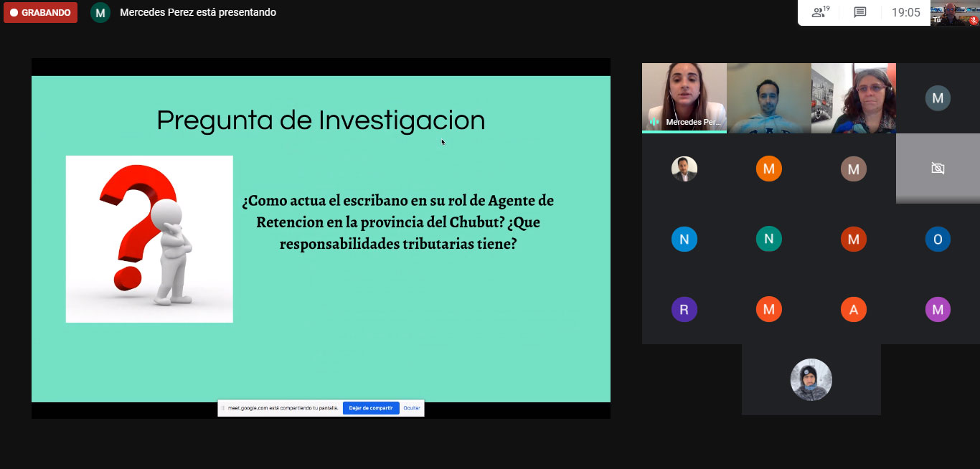
Task: Click the purple R participant avatar
Action: click(x=684, y=310)
